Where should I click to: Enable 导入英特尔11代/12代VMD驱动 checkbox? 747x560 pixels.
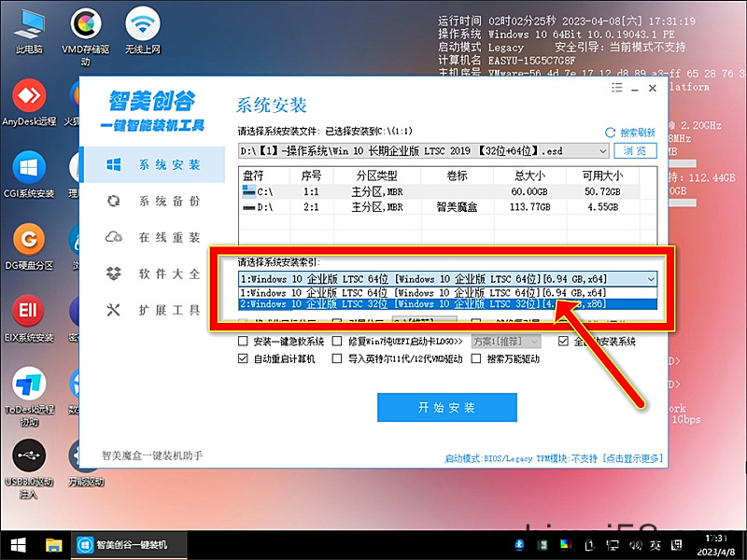click(x=337, y=358)
